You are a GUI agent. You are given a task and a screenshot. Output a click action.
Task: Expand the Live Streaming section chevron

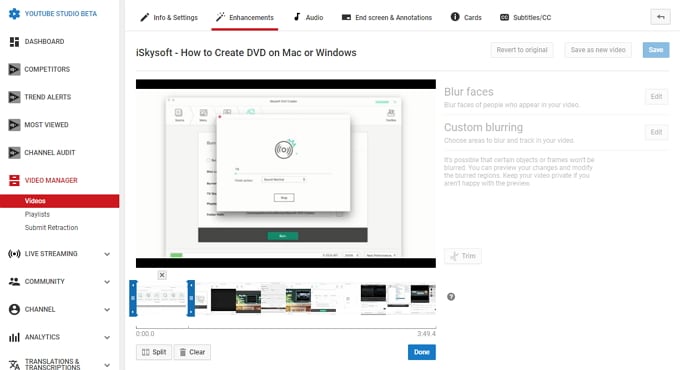(107, 254)
